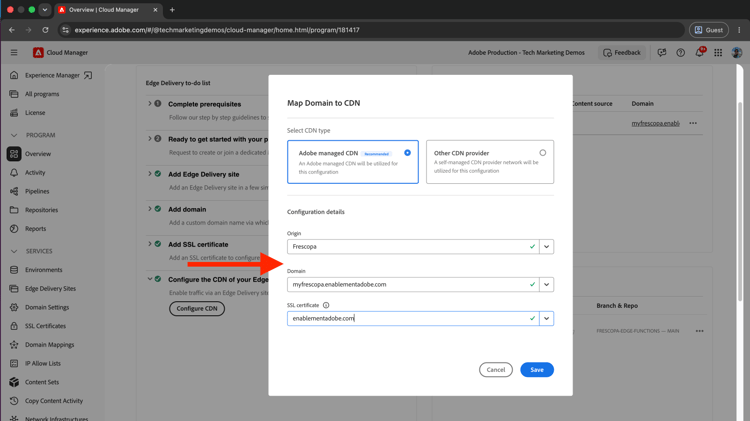Open the help question mark icon

click(x=680, y=53)
